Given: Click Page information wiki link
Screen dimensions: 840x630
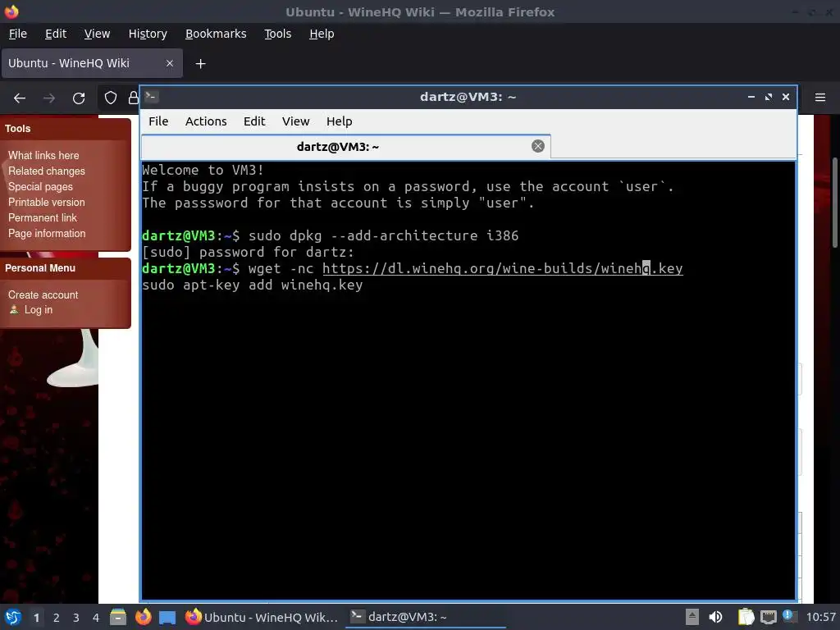Looking at the screenshot, I should (x=47, y=233).
